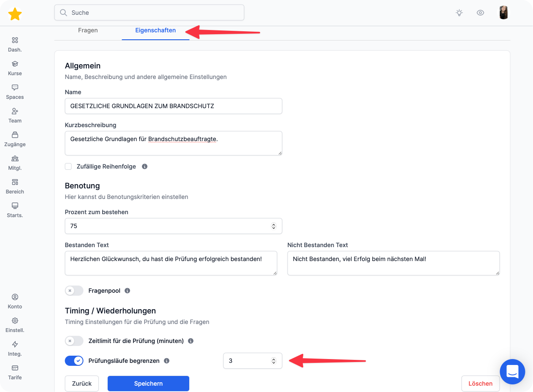The height and width of the screenshot is (392, 533).
Task: Select the Eigenschaften tab
Action: (155, 30)
